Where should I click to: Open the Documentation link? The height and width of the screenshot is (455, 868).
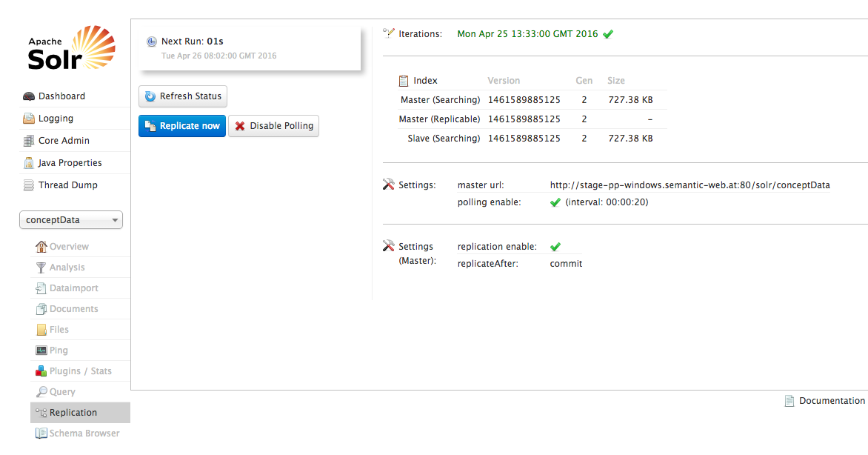(x=832, y=401)
